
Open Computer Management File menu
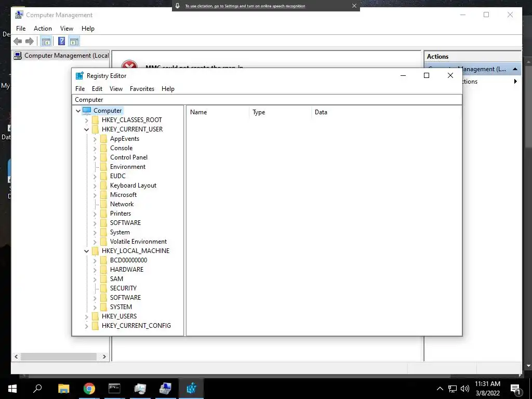click(21, 29)
